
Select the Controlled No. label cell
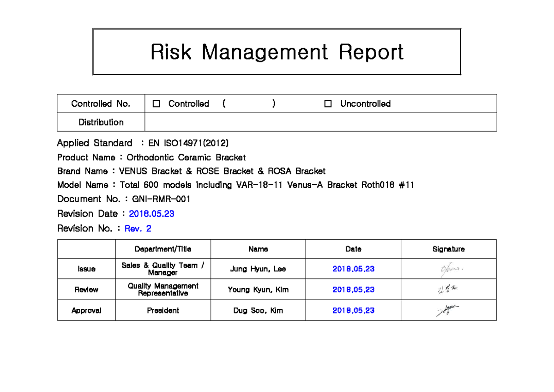[x=101, y=103]
